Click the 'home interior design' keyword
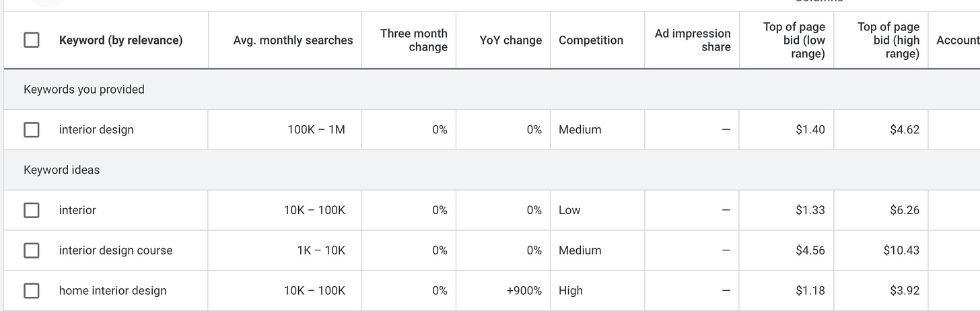Screen dimensions: 980x311 coord(112,291)
